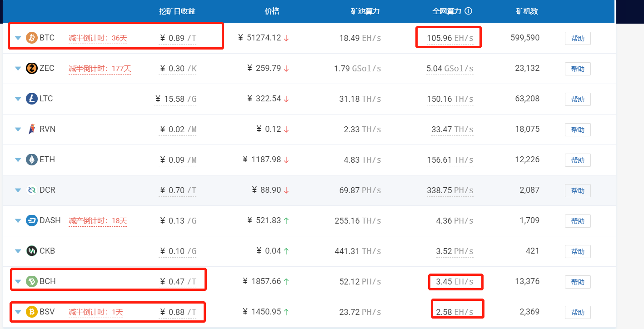Click the LTC coin icon

coord(31,99)
